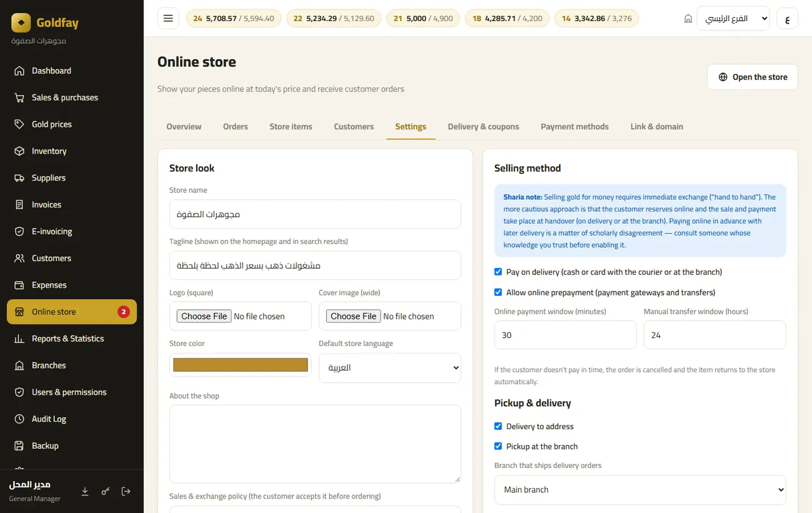This screenshot has height=513, width=812.
Task: Click the 18 karat price chip
Action: [x=507, y=18]
